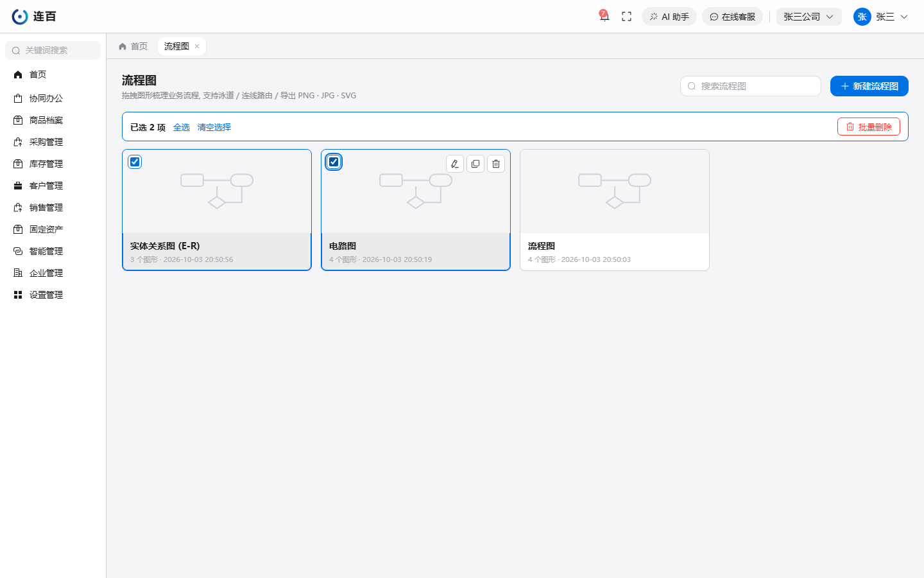Click the 张 avatar circle
Image resolution: width=924 pixels, height=578 pixels.
pos(862,17)
